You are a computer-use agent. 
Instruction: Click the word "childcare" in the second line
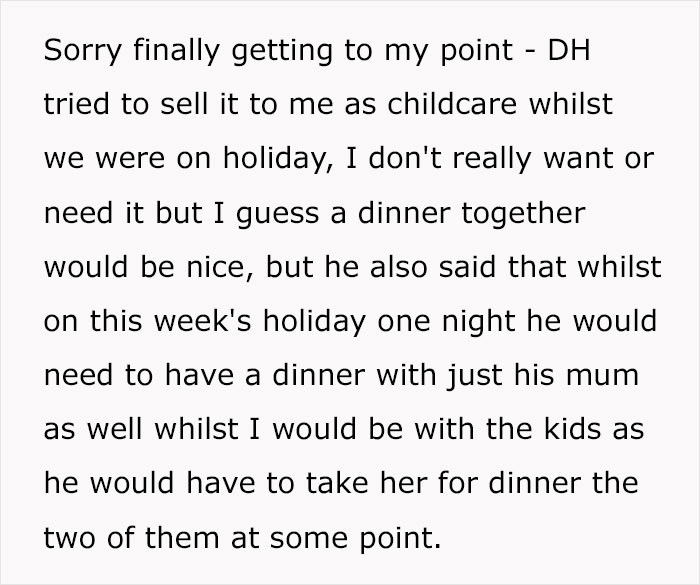coord(452,103)
